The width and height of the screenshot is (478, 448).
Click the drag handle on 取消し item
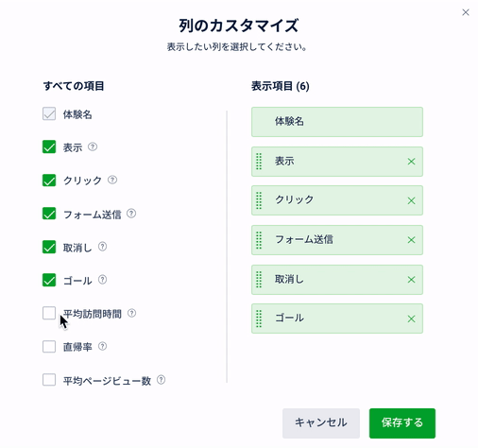(x=259, y=280)
